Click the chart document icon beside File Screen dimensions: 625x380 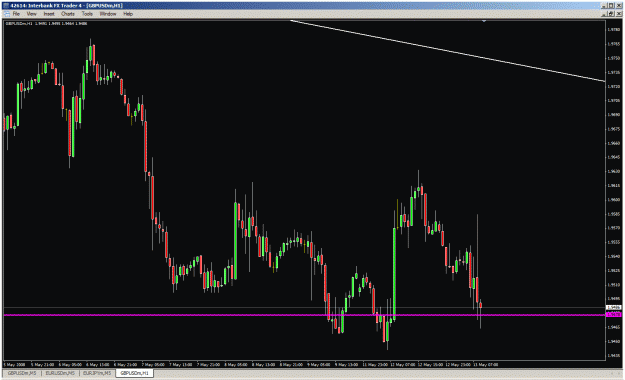(7, 14)
